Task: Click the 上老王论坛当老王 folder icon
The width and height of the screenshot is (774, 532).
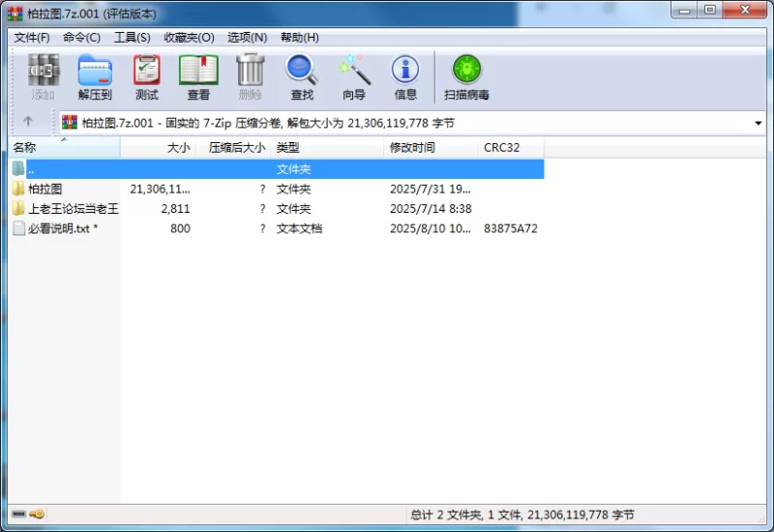Action: 18,208
